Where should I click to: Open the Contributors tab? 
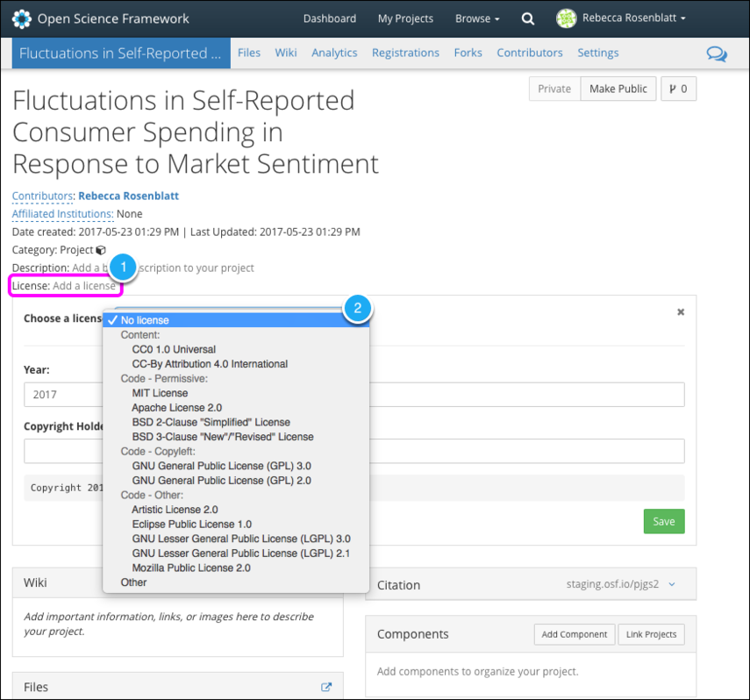coord(530,53)
